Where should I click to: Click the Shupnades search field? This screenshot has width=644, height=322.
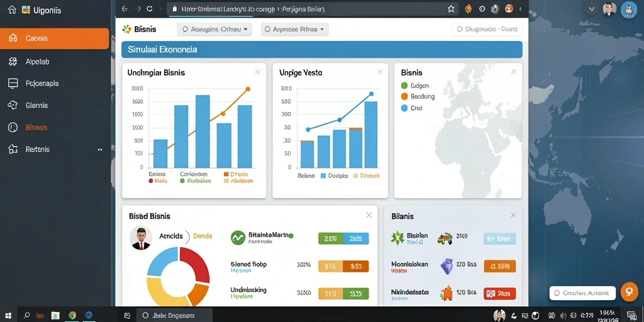click(x=487, y=30)
